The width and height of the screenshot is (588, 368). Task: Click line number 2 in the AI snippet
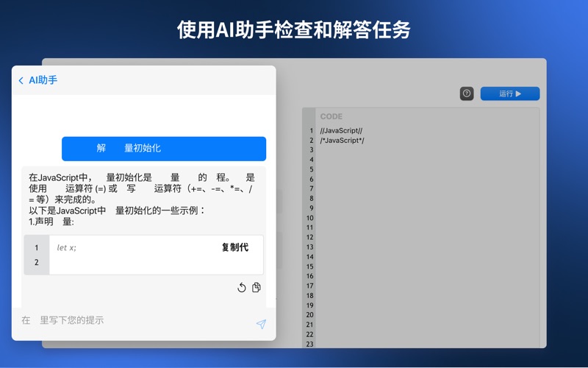click(x=36, y=262)
